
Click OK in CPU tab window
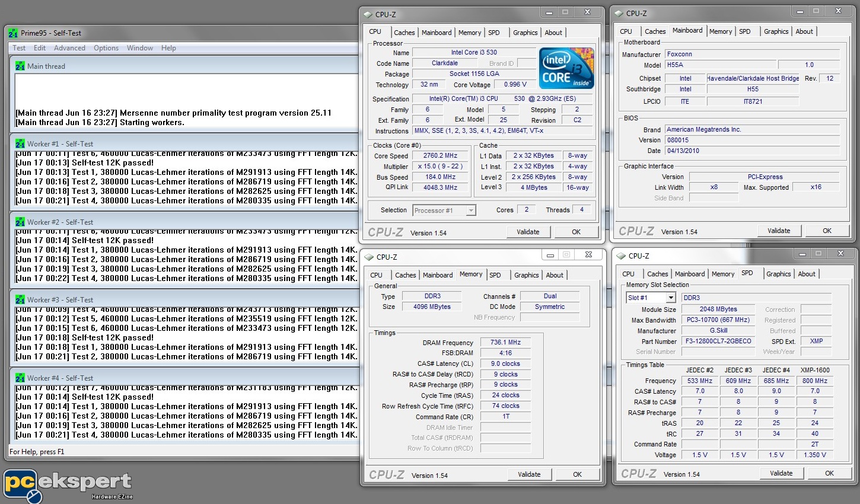pos(576,232)
